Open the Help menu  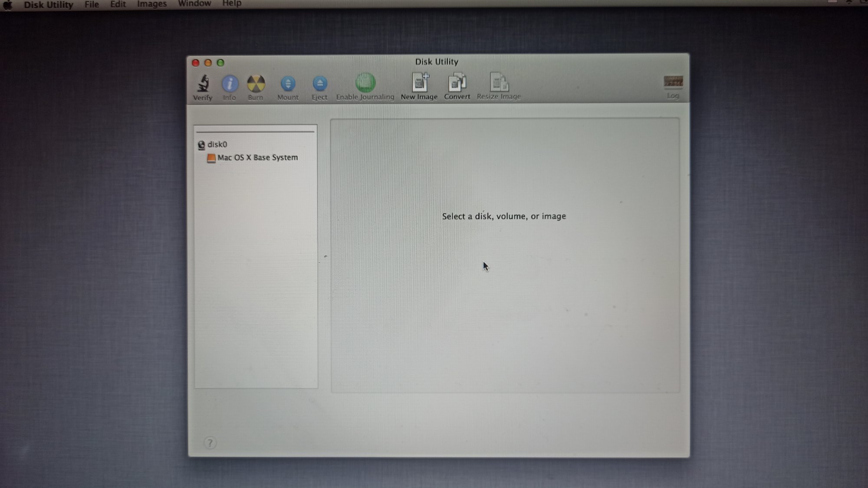(232, 3)
